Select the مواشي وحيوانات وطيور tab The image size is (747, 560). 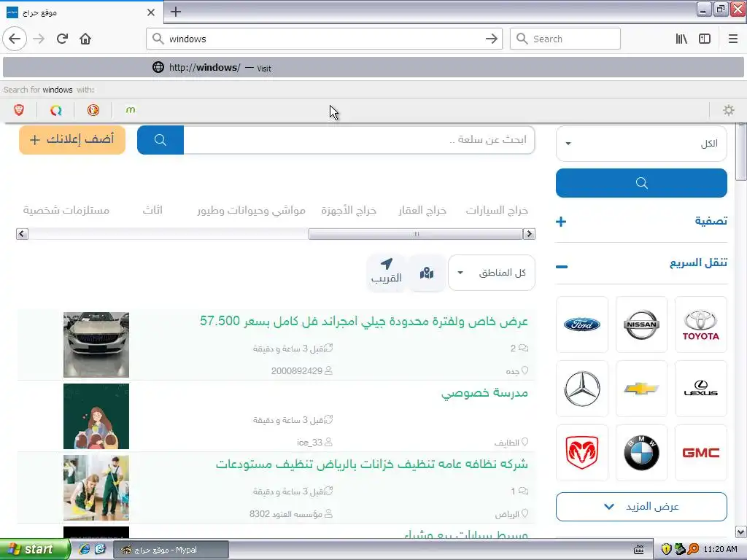tap(252, 210)
